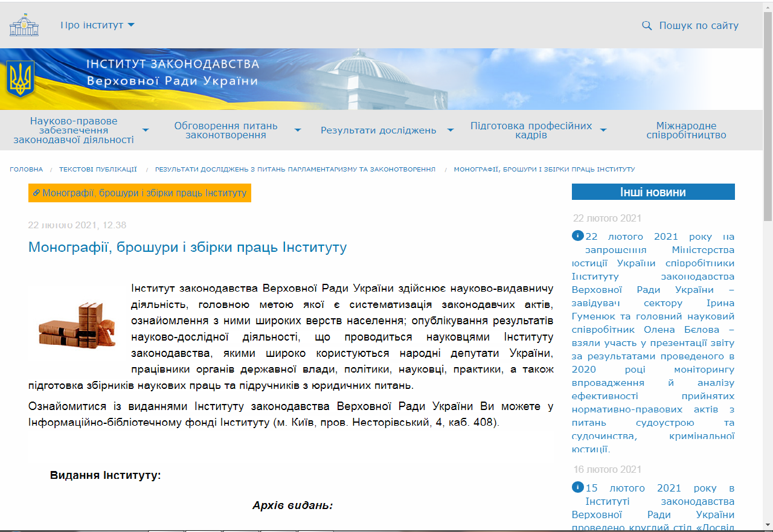This screenshot has height=532, width=773.
Task: Expand Підготовка професійних кадрів arrow
Action: tap(603, 130)
